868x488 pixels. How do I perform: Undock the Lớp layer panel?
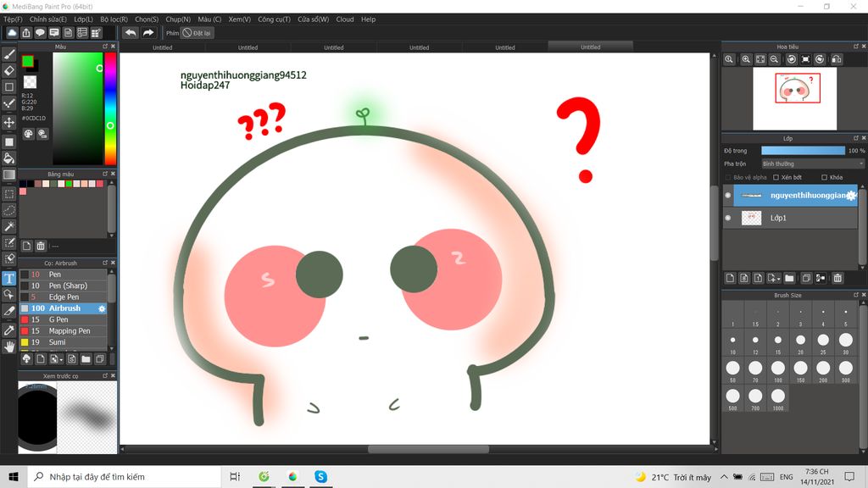pyautogui.click(x=856, y=138)
